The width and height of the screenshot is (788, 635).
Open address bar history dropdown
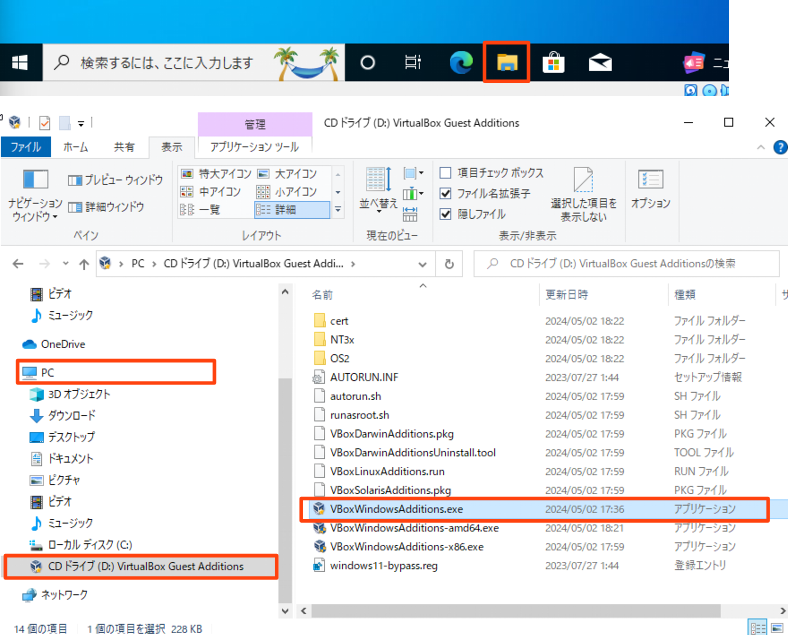pos(423,264)
